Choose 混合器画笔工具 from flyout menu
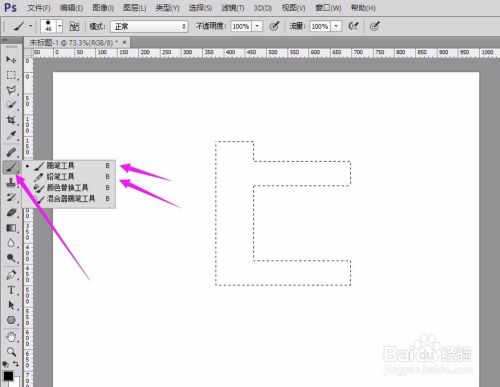Screen dimensions: 500x387 pos(69,199)
